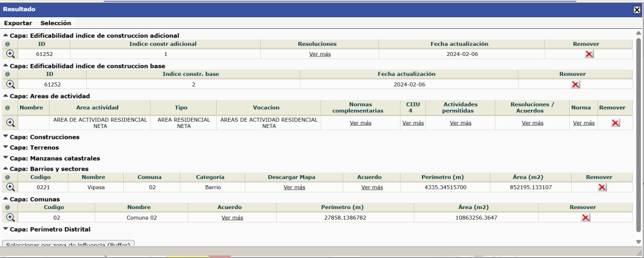Collapse the Barrios y sectores layer
Image resolution: width=644 pixels, height=258 pixels.
click(x=6, y=169)
